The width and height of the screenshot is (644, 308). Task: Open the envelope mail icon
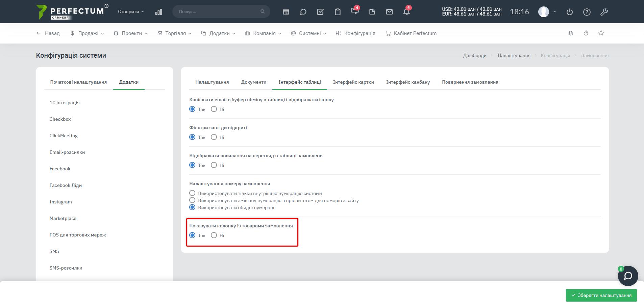[389, 12]
